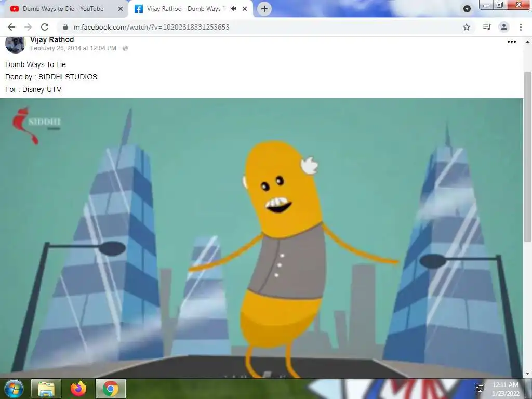
Task: Click the February 26, 2014 post timestamp
Action: tap(73, 48)
